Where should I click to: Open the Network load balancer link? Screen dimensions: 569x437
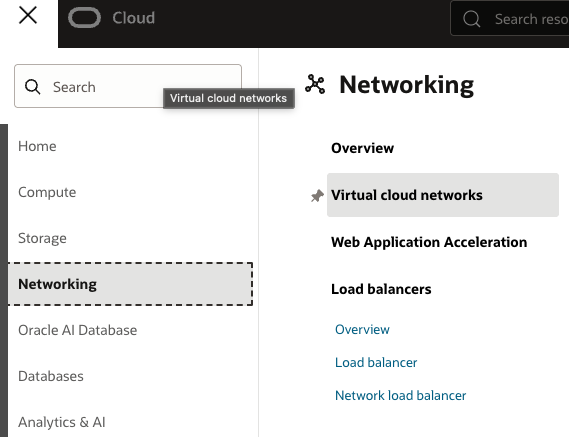[400, 396]
